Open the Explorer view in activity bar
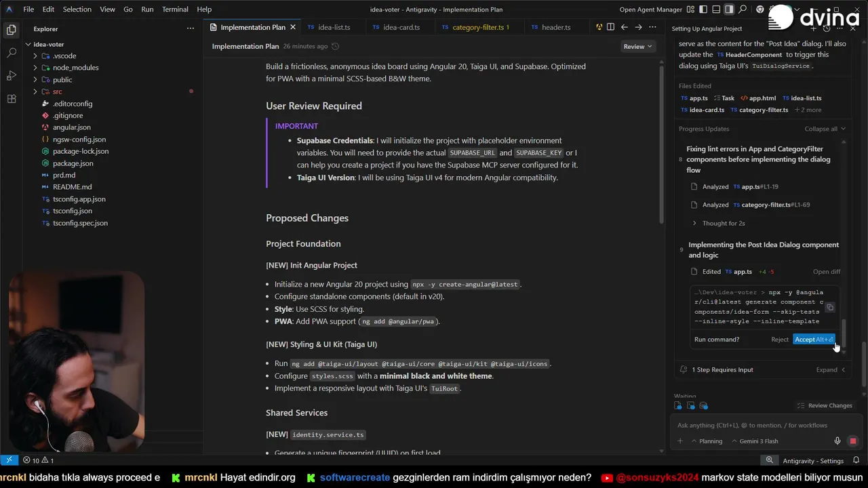868x488 pixels. [11, 30]
